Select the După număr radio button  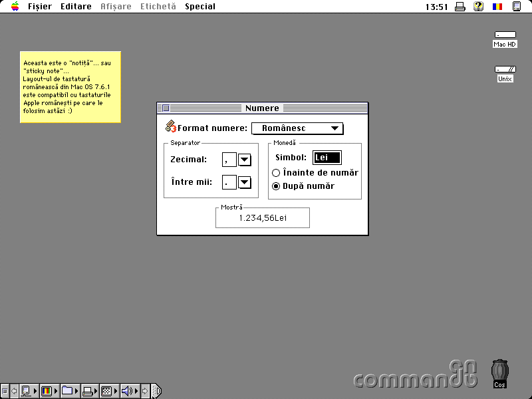coord(276,186)
